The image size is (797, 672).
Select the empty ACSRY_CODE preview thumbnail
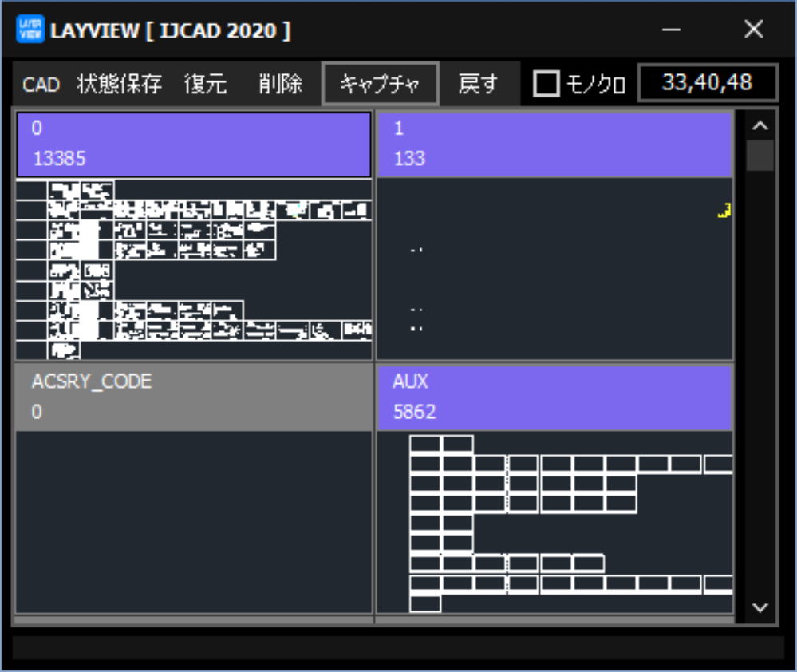[x=194, y=522]
